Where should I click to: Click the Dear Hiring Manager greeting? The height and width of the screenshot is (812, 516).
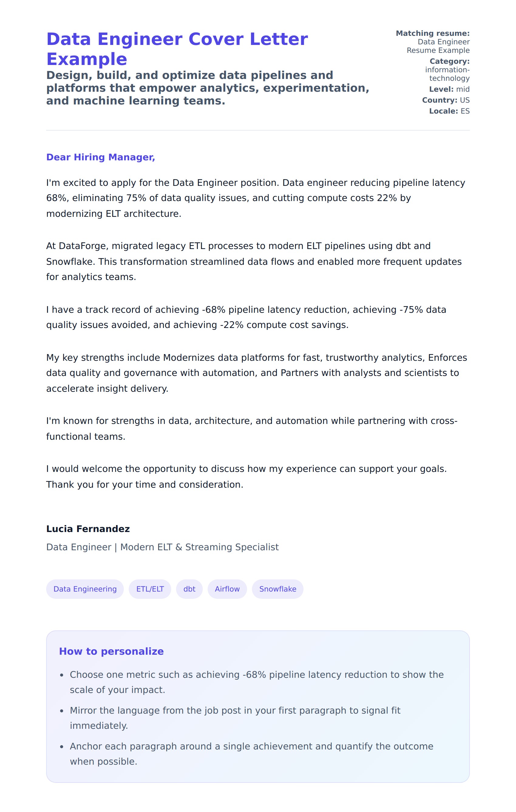point(100,158)
